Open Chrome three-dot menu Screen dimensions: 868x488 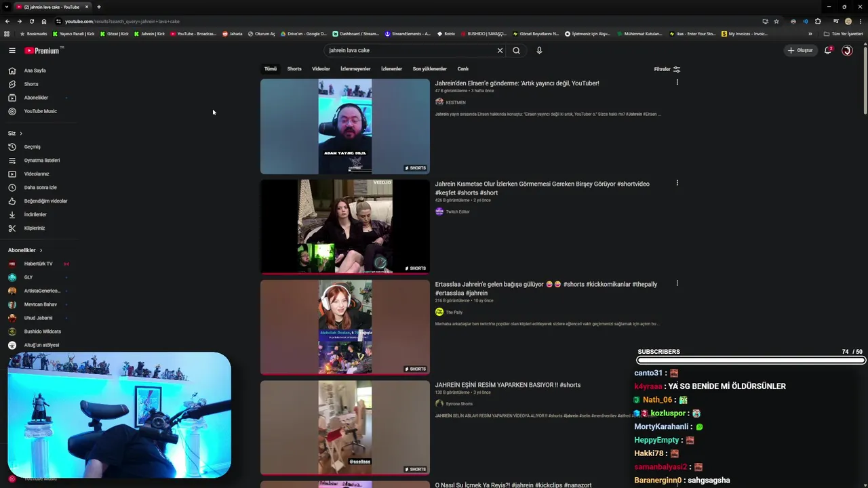tap(861, 21)
